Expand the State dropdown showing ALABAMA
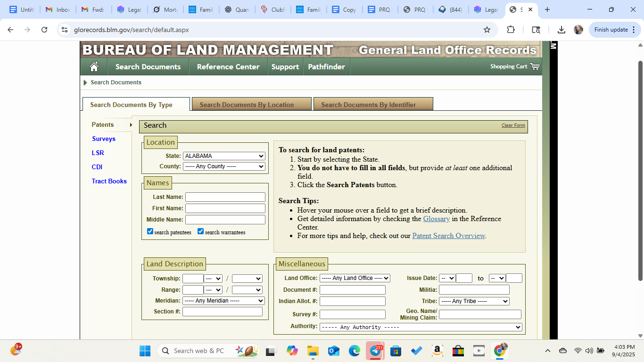644x362 pixels. tap(224, 156)
